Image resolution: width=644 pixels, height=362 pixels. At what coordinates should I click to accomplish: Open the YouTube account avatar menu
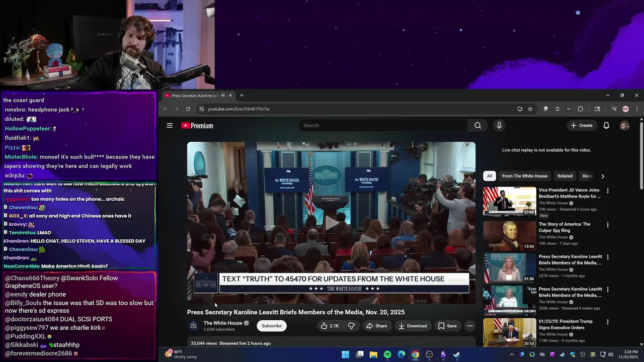624,126
